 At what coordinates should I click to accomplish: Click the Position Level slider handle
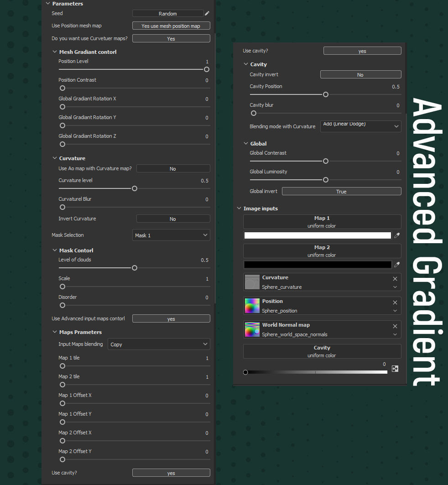point(207,70)
